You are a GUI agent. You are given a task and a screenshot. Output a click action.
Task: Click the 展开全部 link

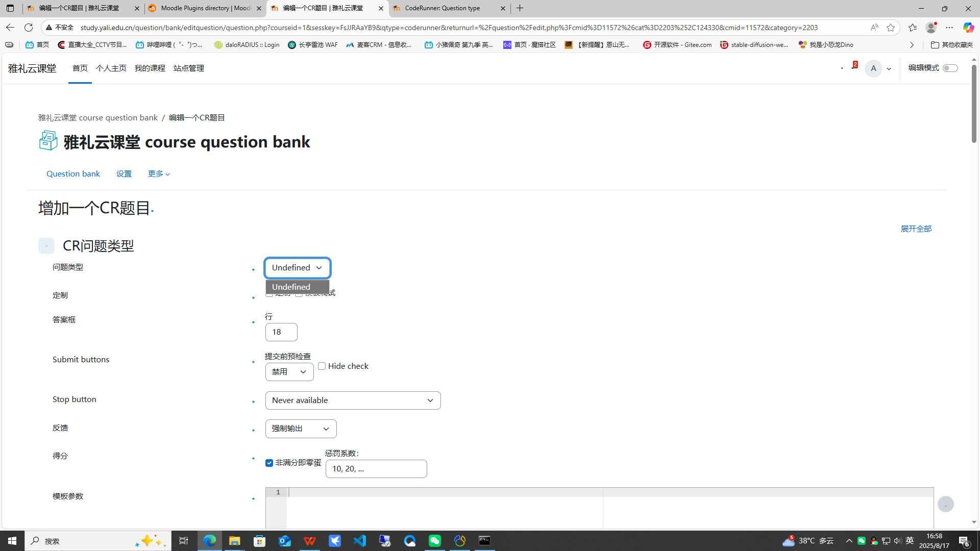[916, 229]
